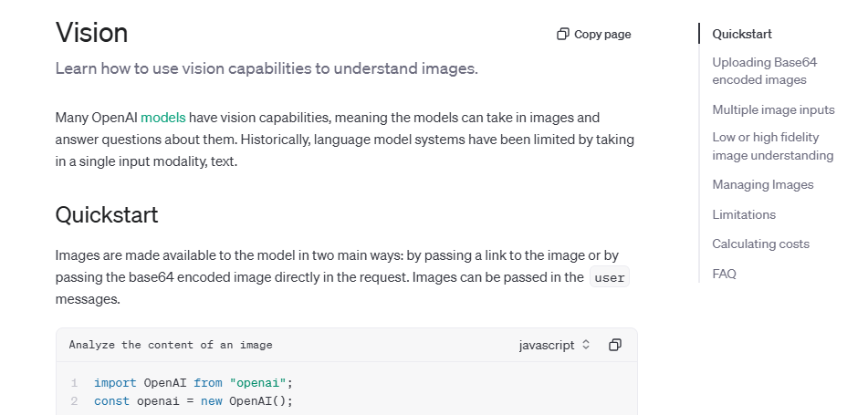The height and width of the screenshot is (415, 868).
Task: Jump to FAQ section link
Action: (x=724, y=274)
